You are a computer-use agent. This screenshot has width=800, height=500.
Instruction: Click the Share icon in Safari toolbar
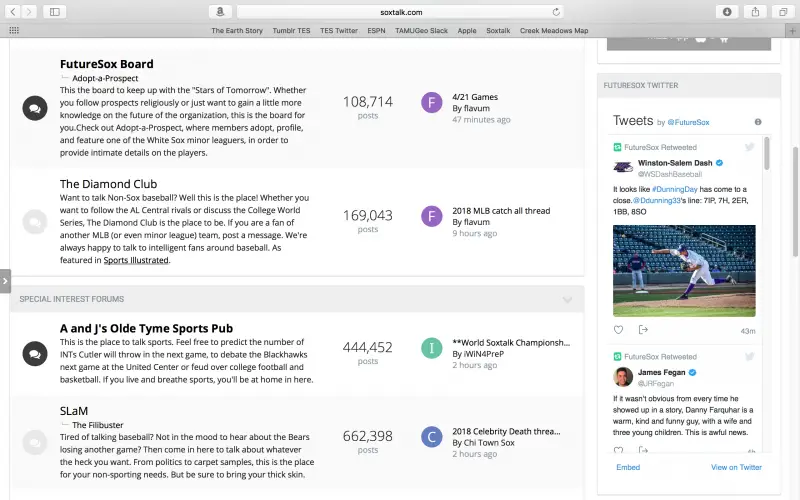(x=755, y=11)
